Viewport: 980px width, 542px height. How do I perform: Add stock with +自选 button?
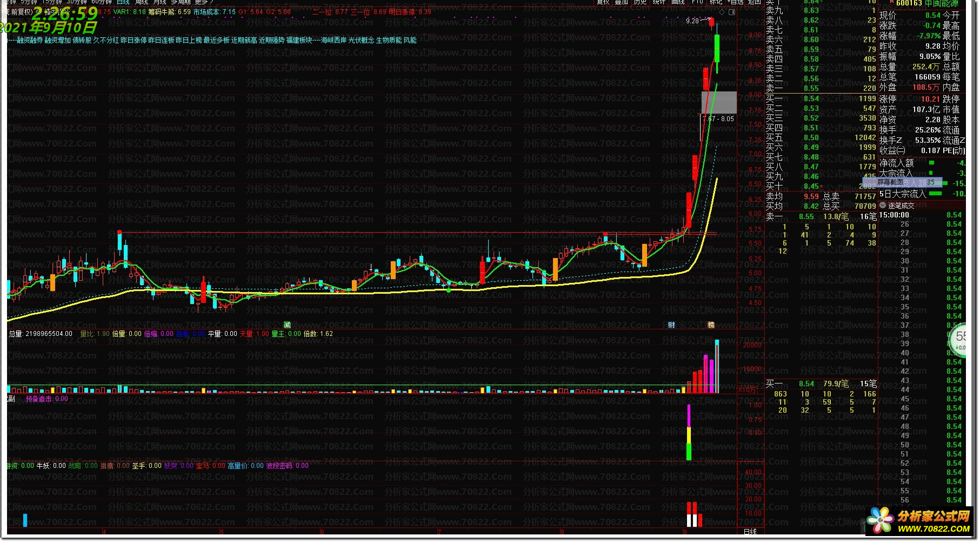[x=736, y=2]
